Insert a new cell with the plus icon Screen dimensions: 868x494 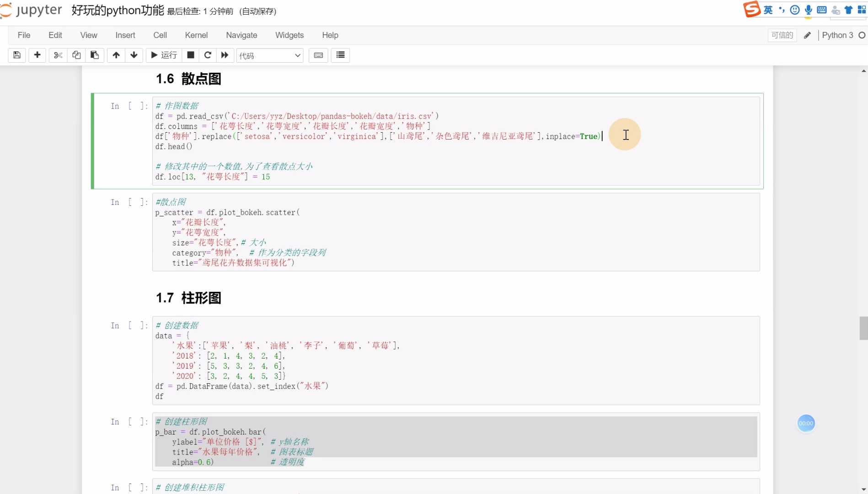38,55
